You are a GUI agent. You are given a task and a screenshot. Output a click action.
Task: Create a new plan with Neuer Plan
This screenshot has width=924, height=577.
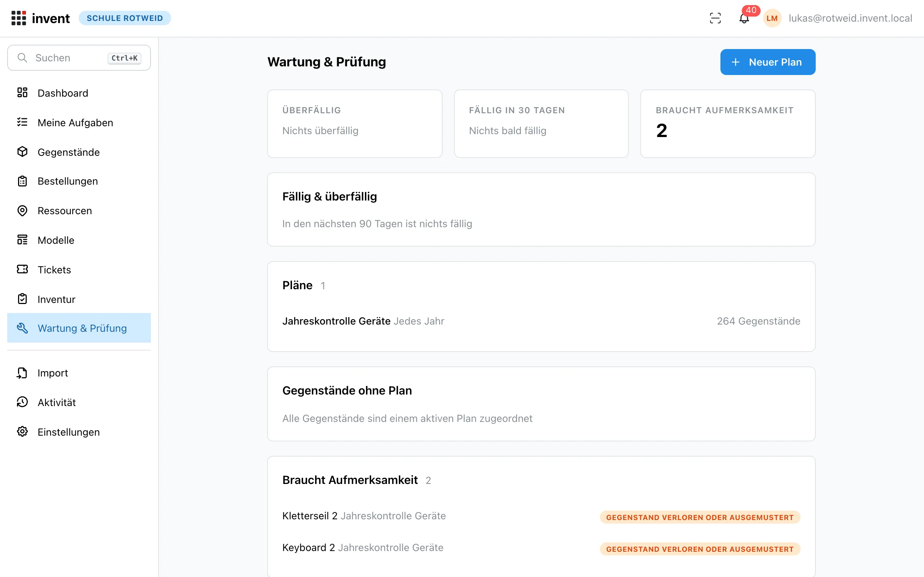coord(767,62)
